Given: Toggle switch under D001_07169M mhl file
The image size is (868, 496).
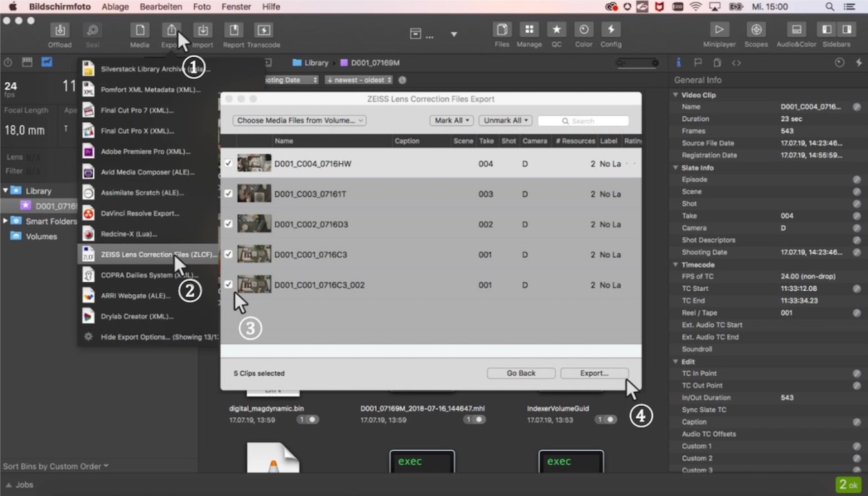Looking at the screenshot, I should click(475, 419).
